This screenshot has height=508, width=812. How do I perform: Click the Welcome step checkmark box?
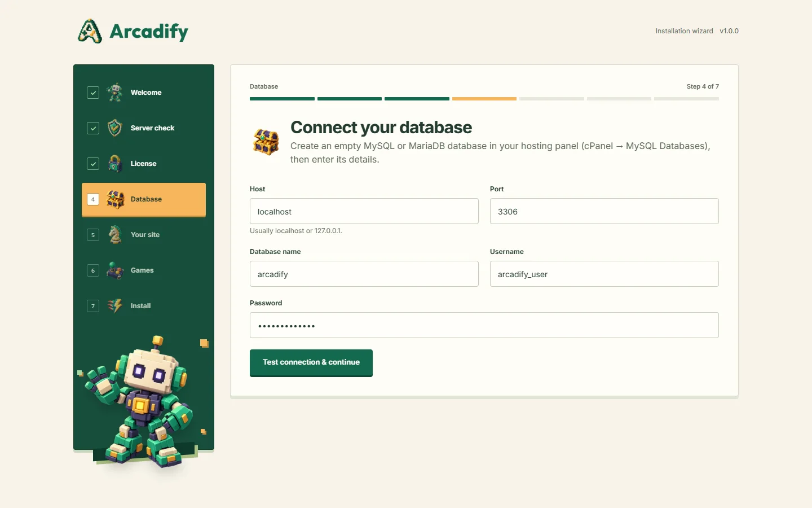pos(93,93)
